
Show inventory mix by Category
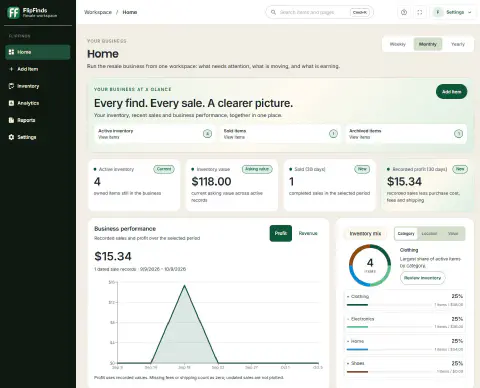pyautogui.click(x=406, y=234)
